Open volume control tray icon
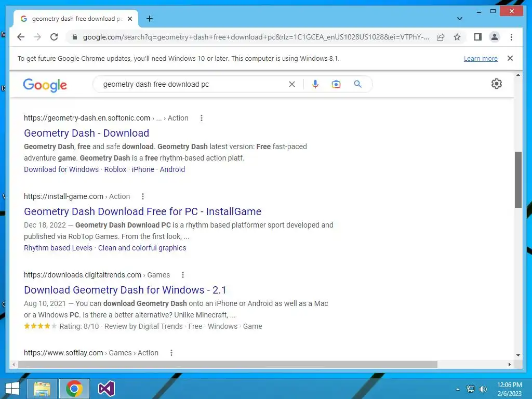The height and width of the screenshot is (399, 532). [x=483, y=389]
